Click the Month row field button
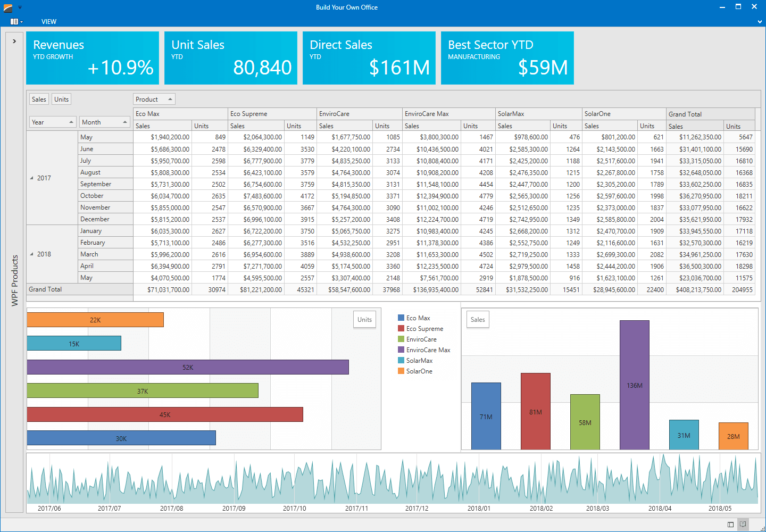 point(104,122)
